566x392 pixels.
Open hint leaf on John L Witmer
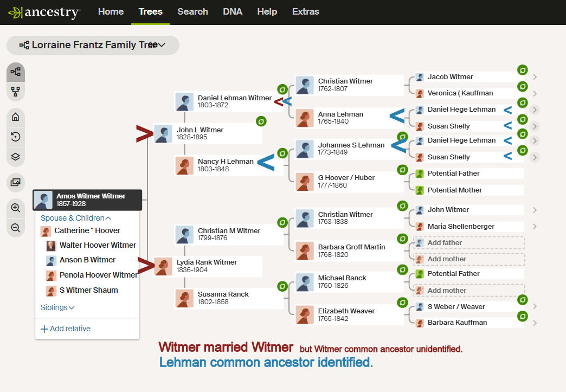[261, 121]
